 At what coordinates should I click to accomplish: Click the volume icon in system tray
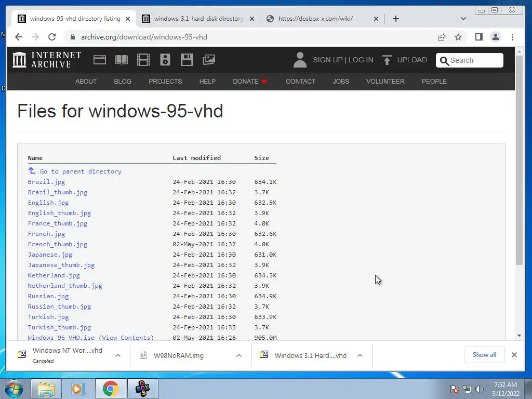point(480,389)
